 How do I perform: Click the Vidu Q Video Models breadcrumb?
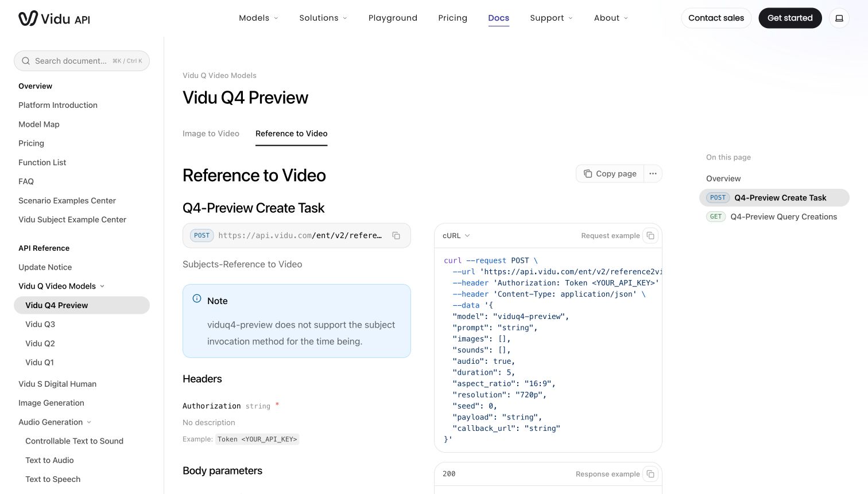tap(219, 76)
